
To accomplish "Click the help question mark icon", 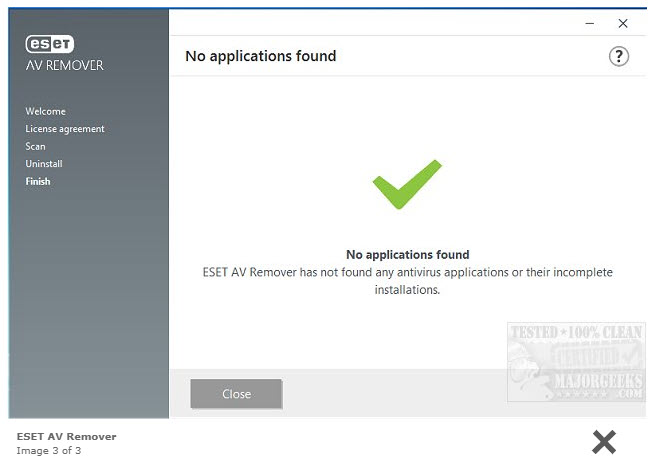I will coord(619,56).
